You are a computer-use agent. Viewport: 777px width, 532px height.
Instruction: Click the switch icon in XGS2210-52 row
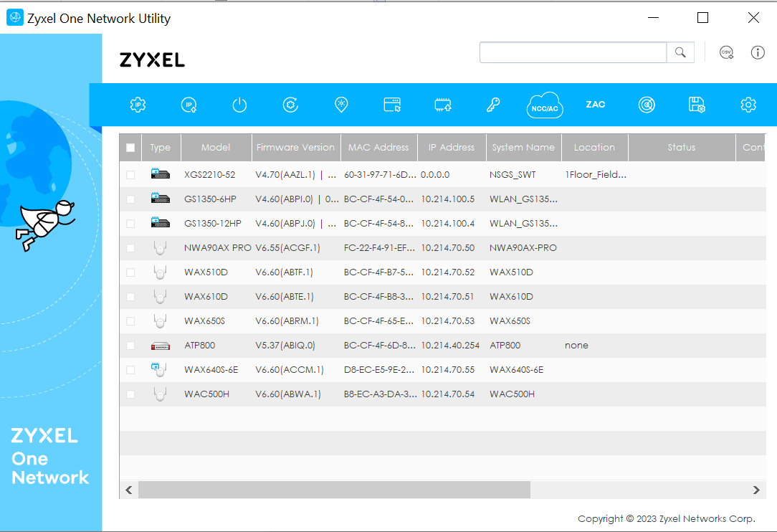pyautogui.click(x=160, y=174)
